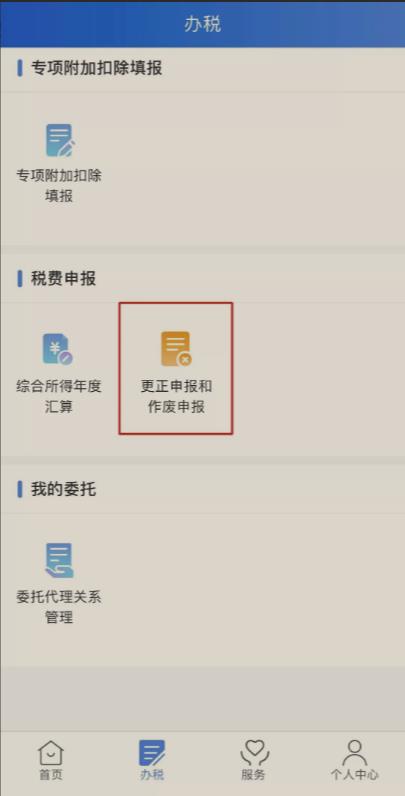Image resolution: width=405 pixels, height=796 pixels.
Task: Click the 我的委托 section header
Action: [63, 489]
